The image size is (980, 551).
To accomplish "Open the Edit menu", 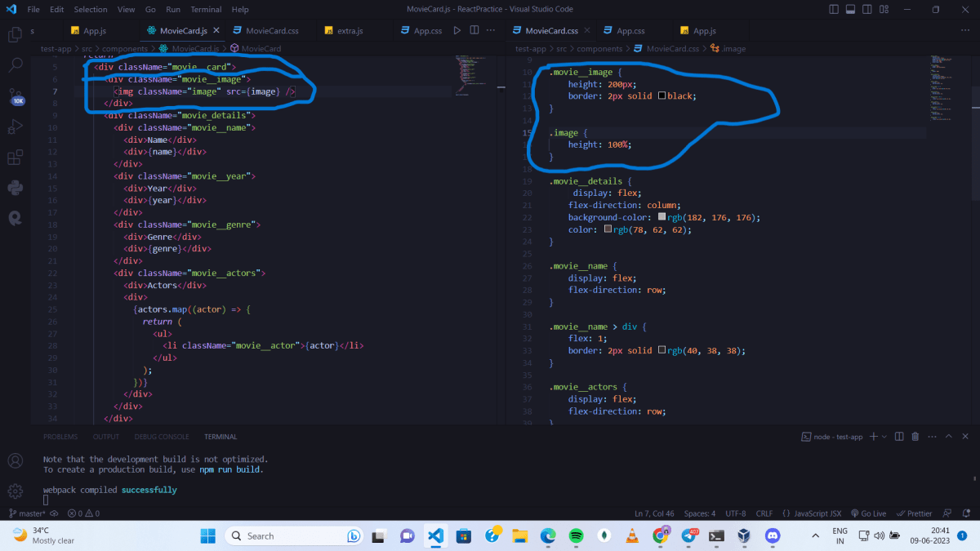I will point(56,9).
